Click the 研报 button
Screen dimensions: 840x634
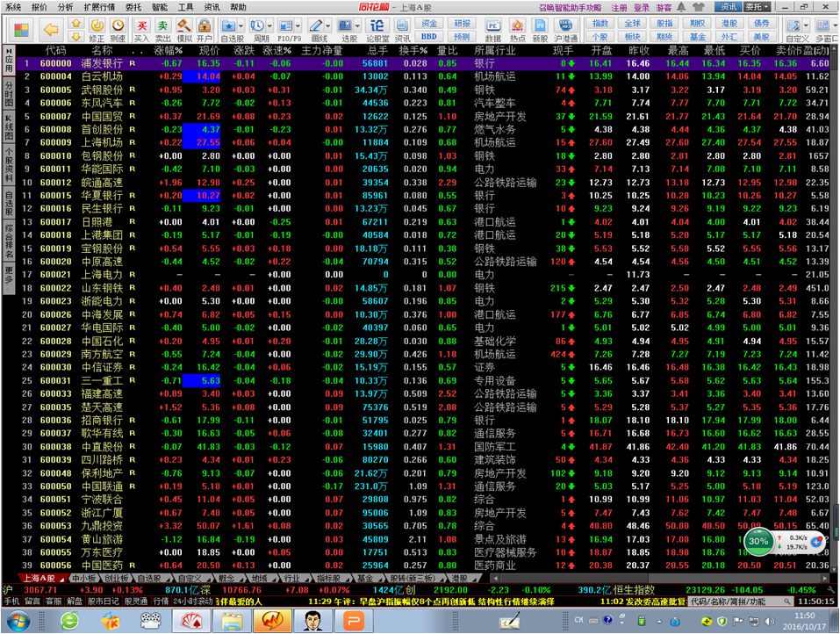tap(462, 23)
